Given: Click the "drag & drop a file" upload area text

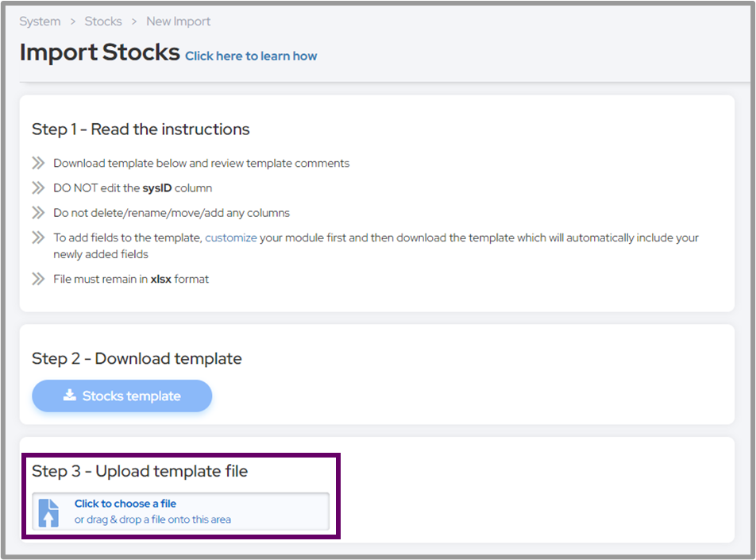Looking at the screenshot, I should point(152,519).
